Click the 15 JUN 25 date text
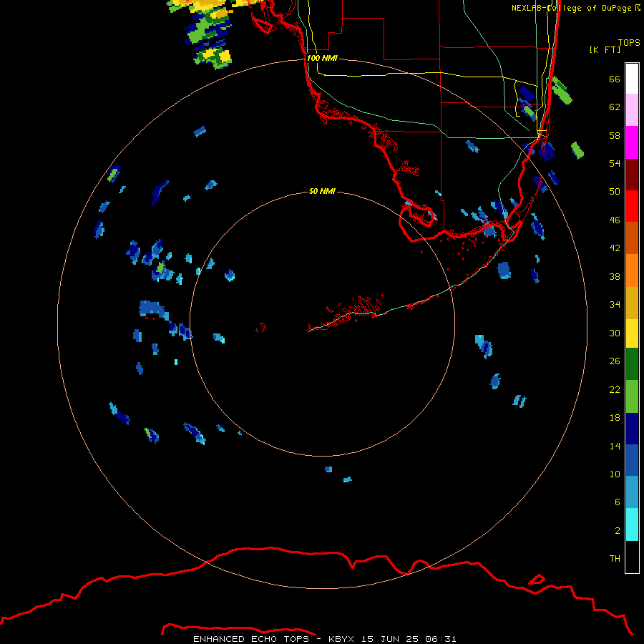This screenshot has width=644, height=644. [x=390, y=639]
